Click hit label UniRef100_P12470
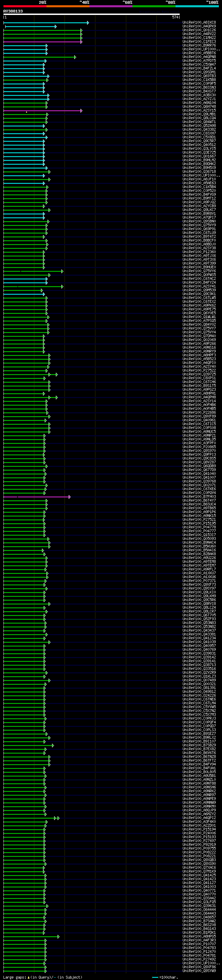 (x=199, y=951)
